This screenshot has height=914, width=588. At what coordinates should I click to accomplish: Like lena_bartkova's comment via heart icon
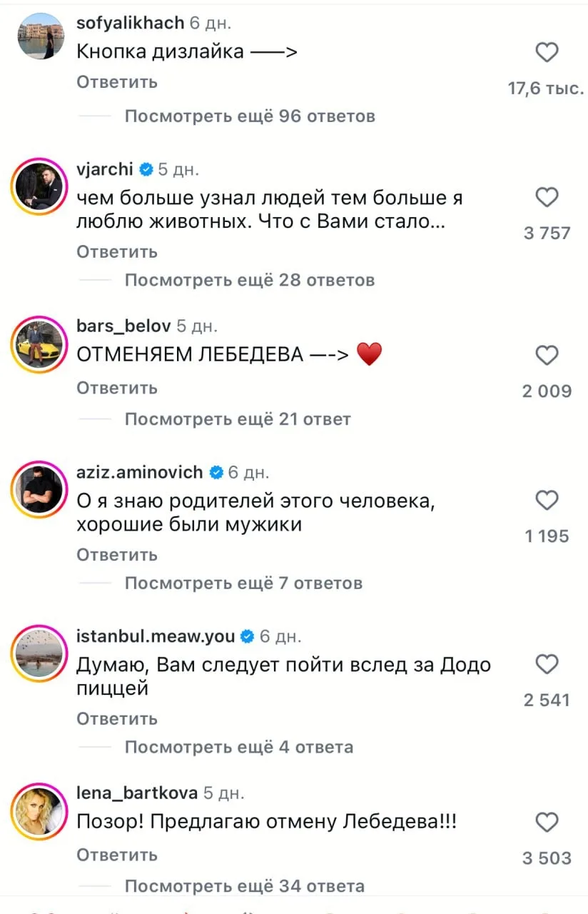pos(547,822)
